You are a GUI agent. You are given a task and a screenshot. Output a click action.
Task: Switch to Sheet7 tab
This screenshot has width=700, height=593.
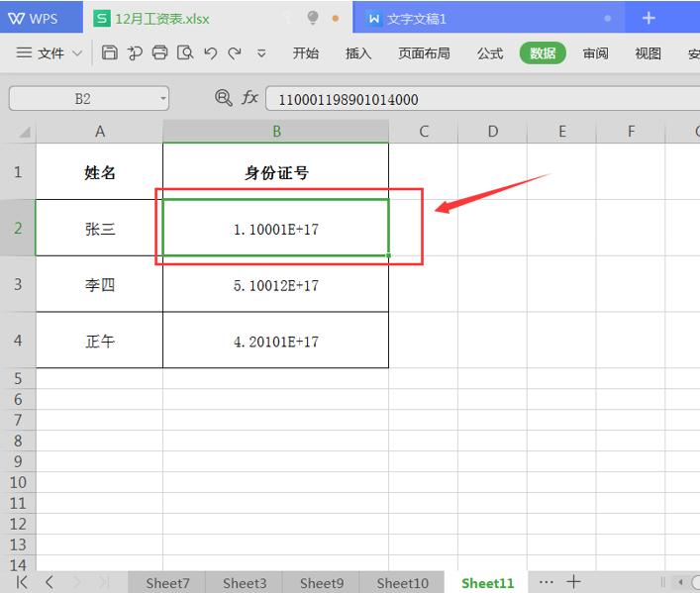(167, 583)
